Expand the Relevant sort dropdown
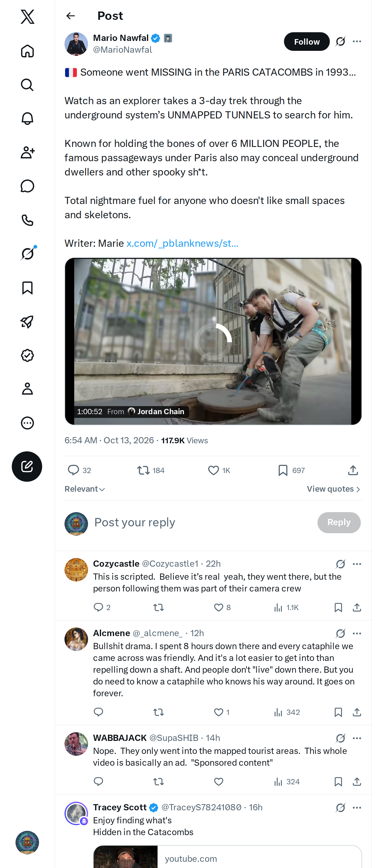Screen dimensions: 372x868 (x=85, y=489)
